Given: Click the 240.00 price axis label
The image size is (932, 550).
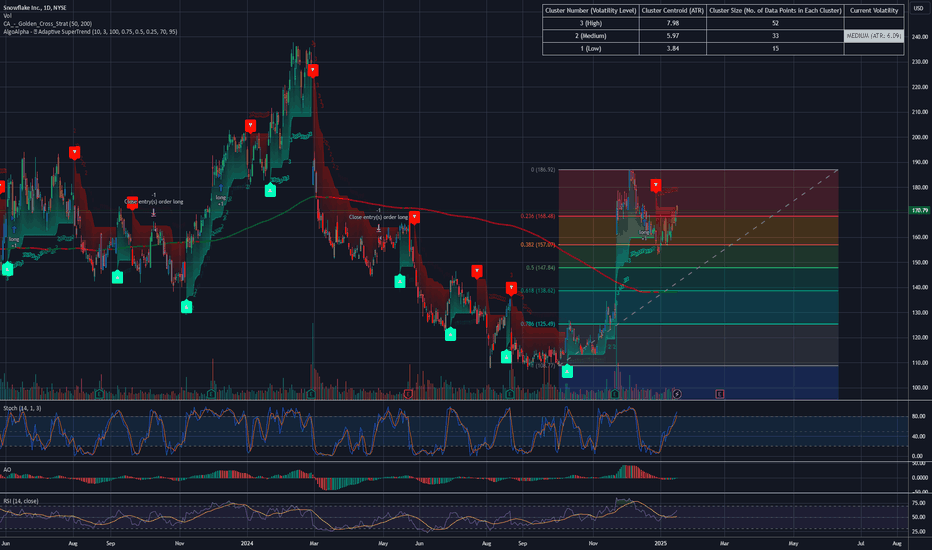Looking at the screenshot, I should pos(920,37).
